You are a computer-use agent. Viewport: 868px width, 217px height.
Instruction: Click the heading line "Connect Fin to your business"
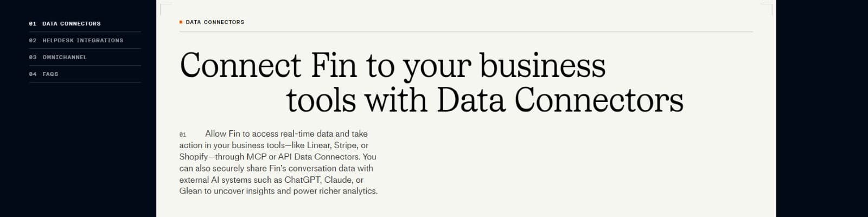[392, 66]
